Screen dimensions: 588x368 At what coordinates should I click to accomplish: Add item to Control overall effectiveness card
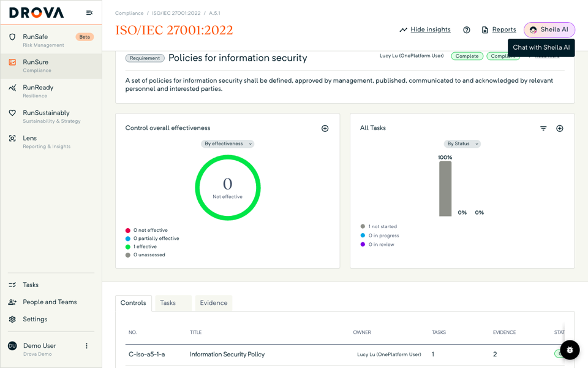tap(325, 128)
